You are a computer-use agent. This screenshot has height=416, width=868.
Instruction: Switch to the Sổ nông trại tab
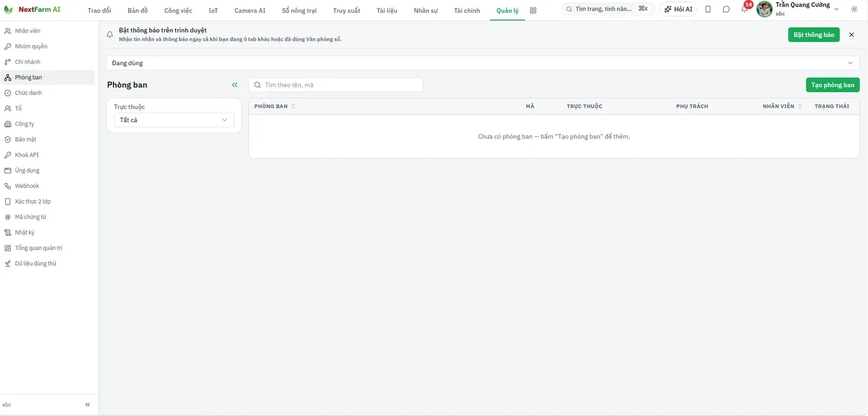299,10
